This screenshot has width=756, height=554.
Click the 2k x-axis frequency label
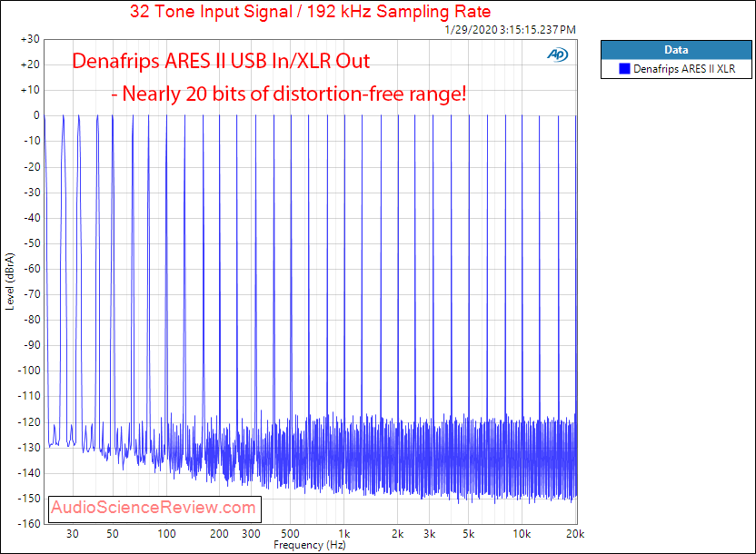point(397,534)
